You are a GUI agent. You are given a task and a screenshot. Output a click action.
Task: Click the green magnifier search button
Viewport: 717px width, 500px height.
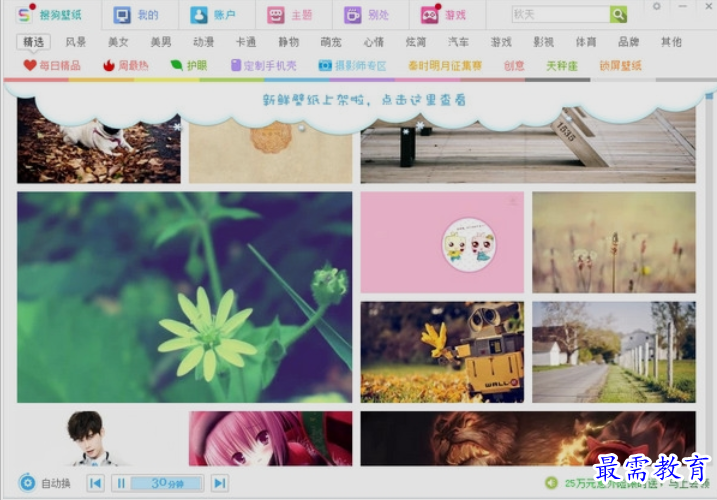618,14
